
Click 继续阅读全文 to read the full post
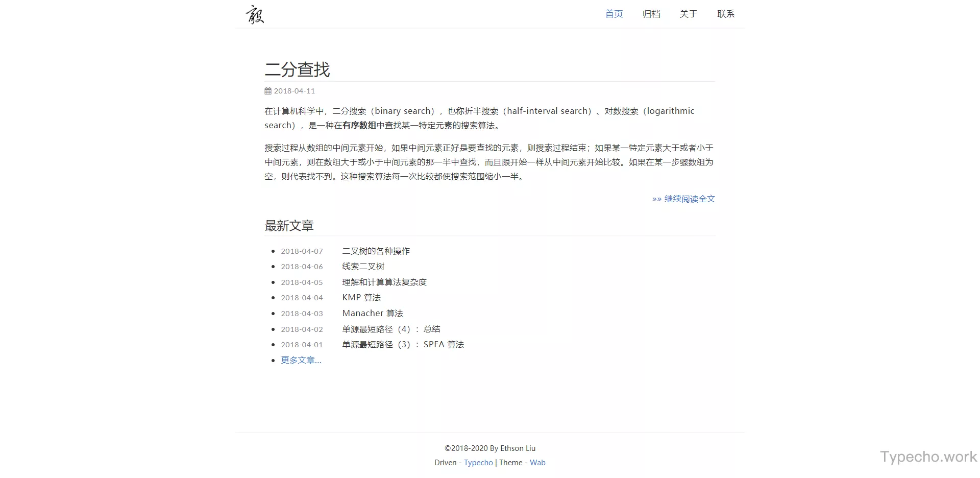tap(689, 199)
